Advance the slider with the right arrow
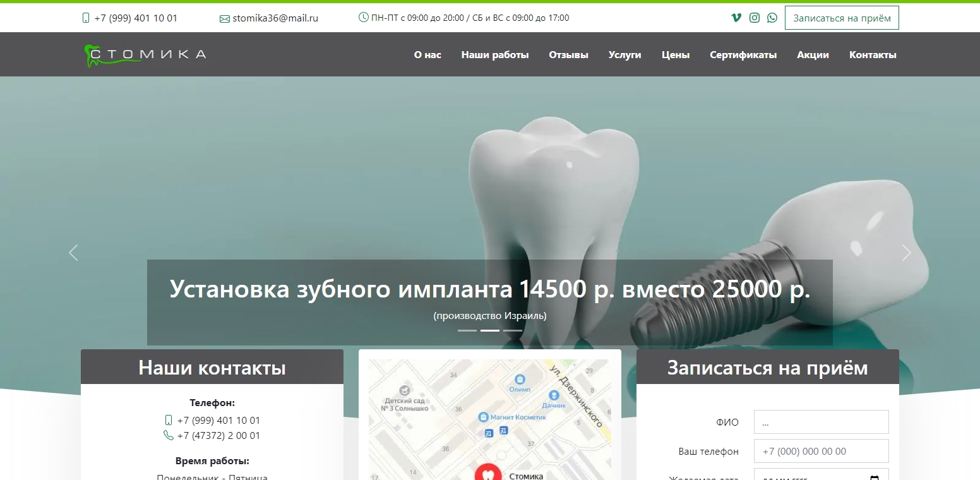This screenshot has height=480, width=980. (906, 252)
